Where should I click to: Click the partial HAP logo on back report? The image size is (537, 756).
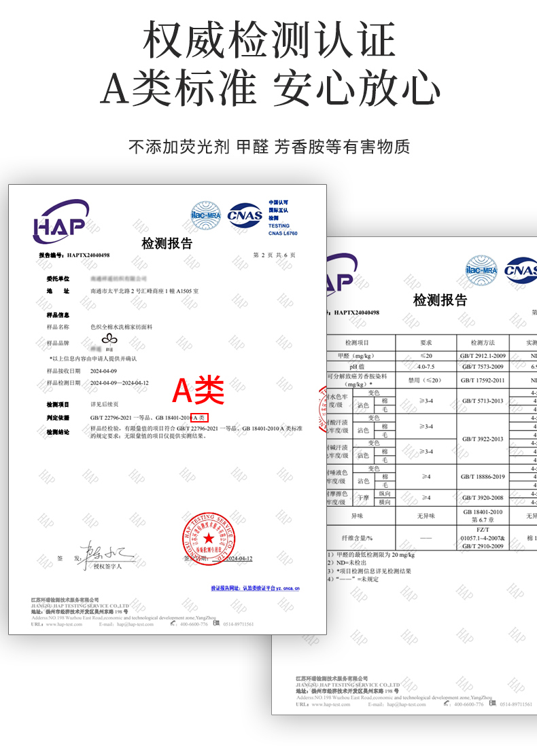(x=342, y=274)
